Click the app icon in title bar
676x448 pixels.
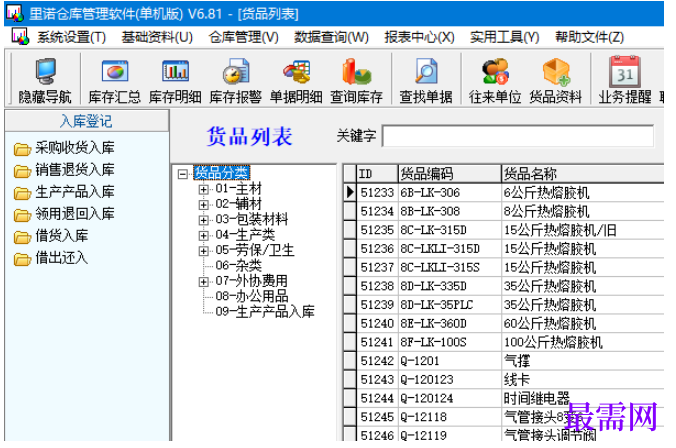(15, 14)
